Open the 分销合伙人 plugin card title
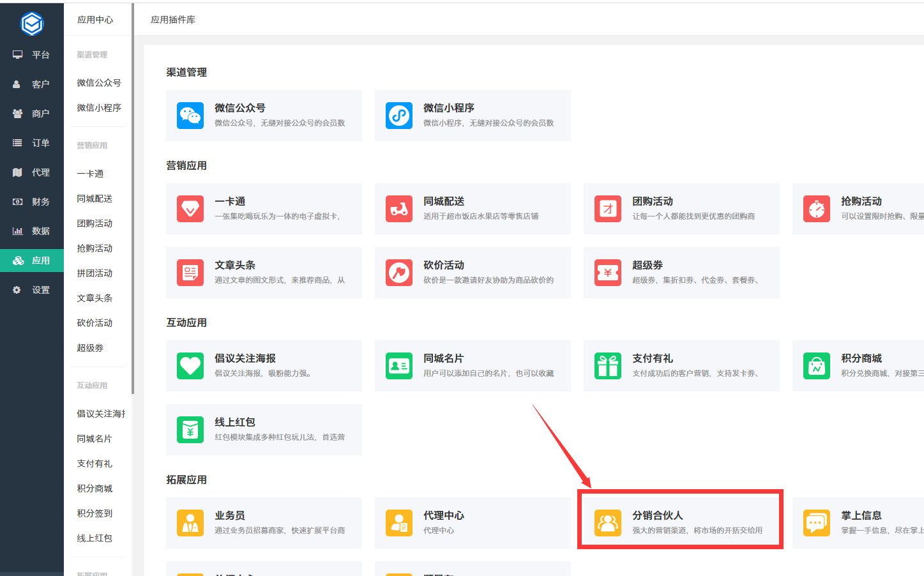 (658, 515)
